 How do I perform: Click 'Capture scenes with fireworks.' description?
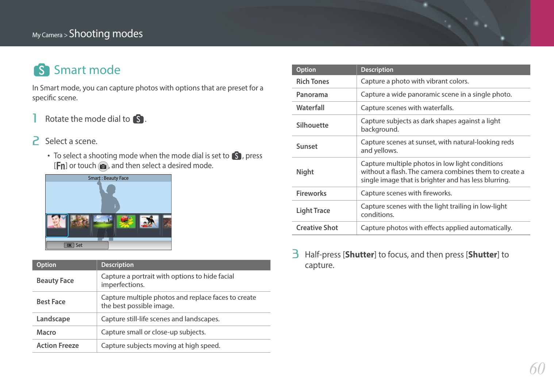click(407, 193)
